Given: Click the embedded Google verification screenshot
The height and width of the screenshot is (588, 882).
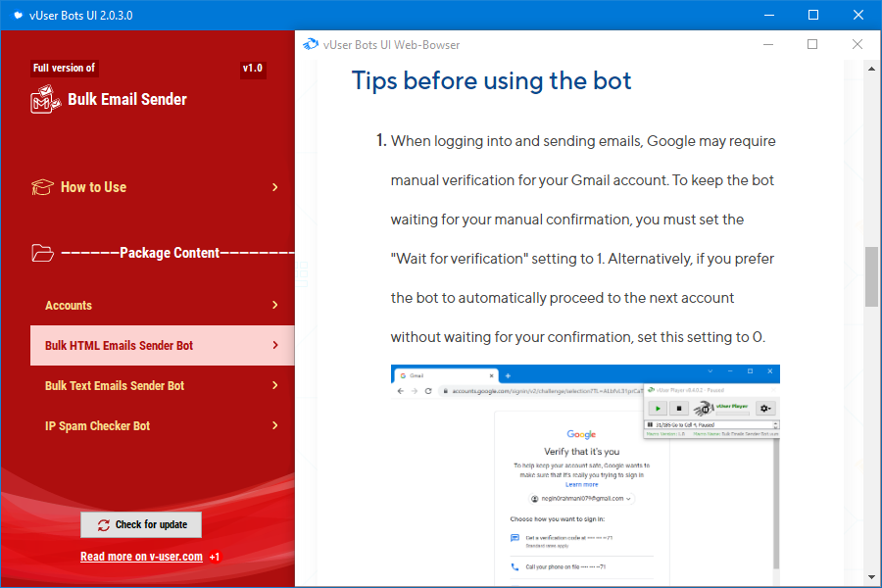Looking at the screenshot, I should pos(585,475).
